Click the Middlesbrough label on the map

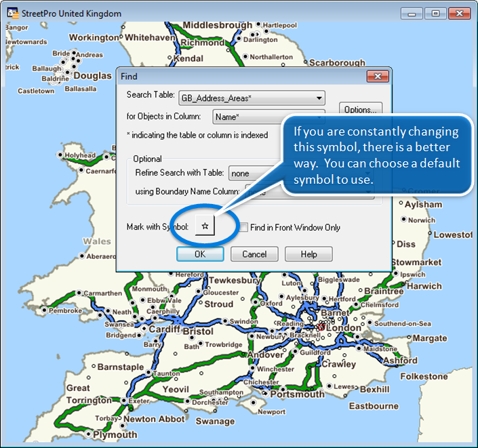pos(218,25)
